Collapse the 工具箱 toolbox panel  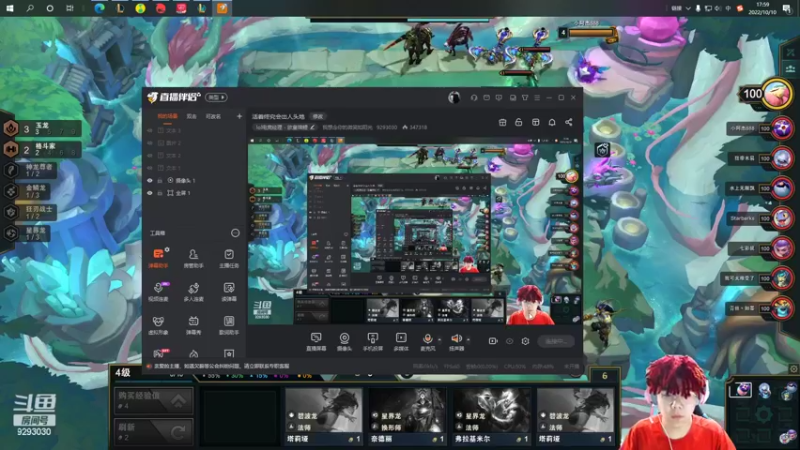click(235, 233)
